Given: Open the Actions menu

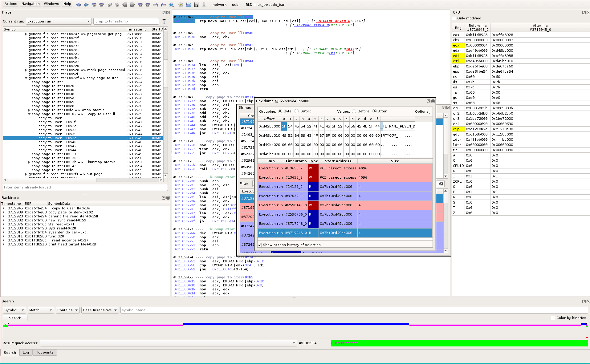Looking at the screenshot, I should 10,4.
